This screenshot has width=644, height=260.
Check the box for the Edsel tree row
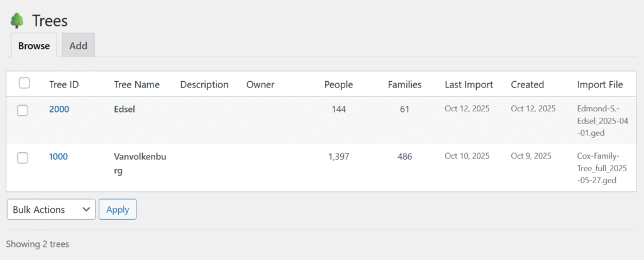pyautogui.click(x=23, y=110)
